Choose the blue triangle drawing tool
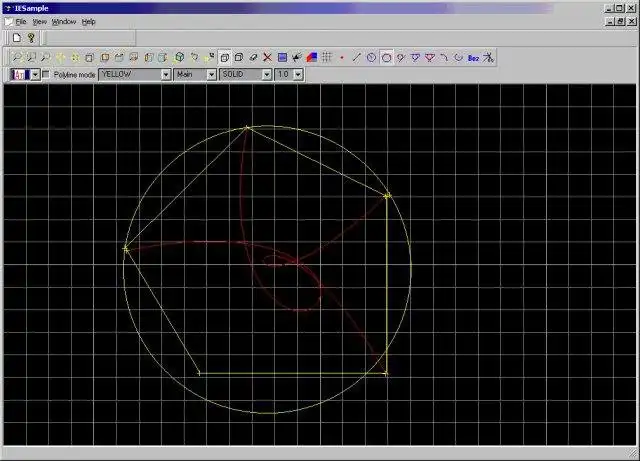Viewport: 640px width, 461px height. tap(415, 58)
